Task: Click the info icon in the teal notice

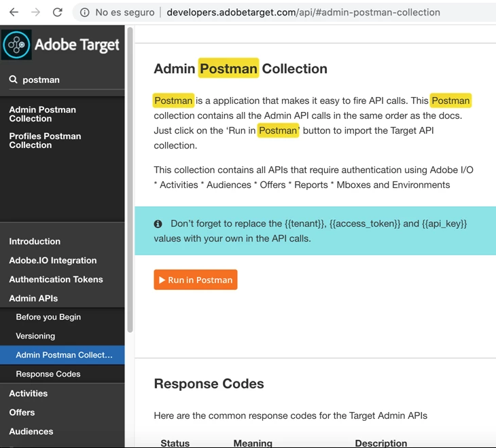Action: (x=158, y=224)
